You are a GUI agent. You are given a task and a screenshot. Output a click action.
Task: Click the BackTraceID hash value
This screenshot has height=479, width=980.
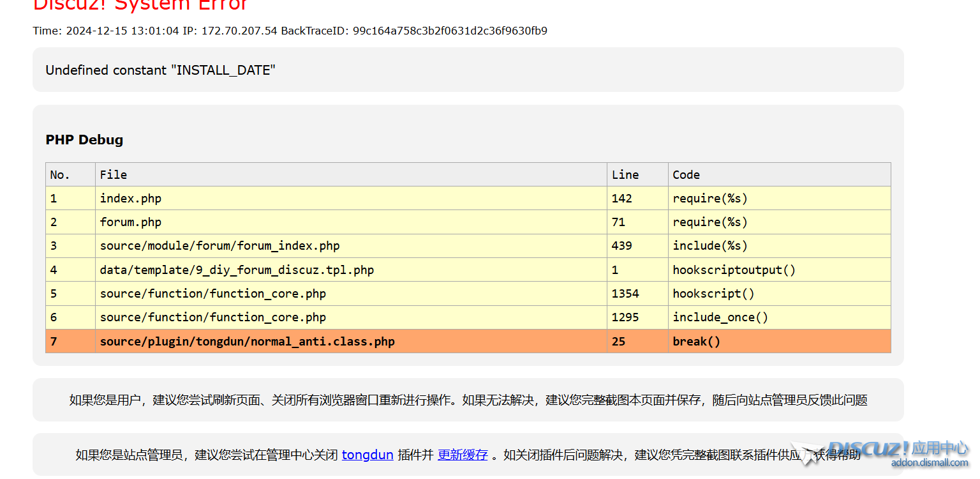(x=450, y=31)
